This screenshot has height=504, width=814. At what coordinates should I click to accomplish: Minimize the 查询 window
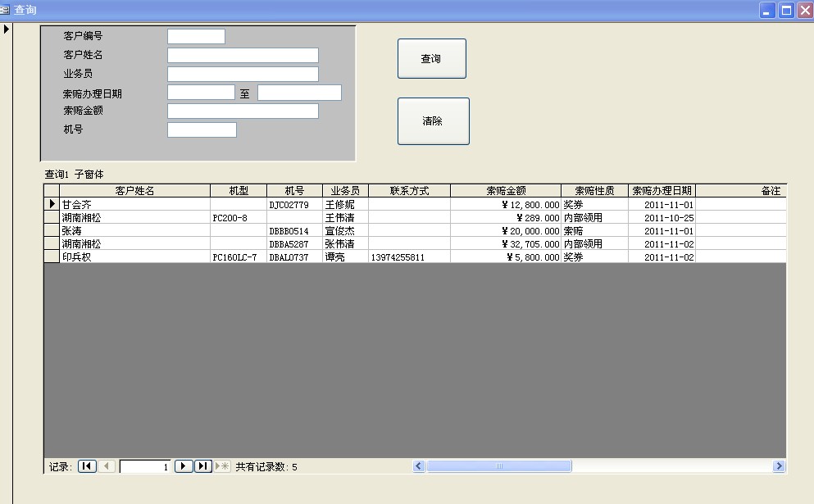click(x=767, y=10)
